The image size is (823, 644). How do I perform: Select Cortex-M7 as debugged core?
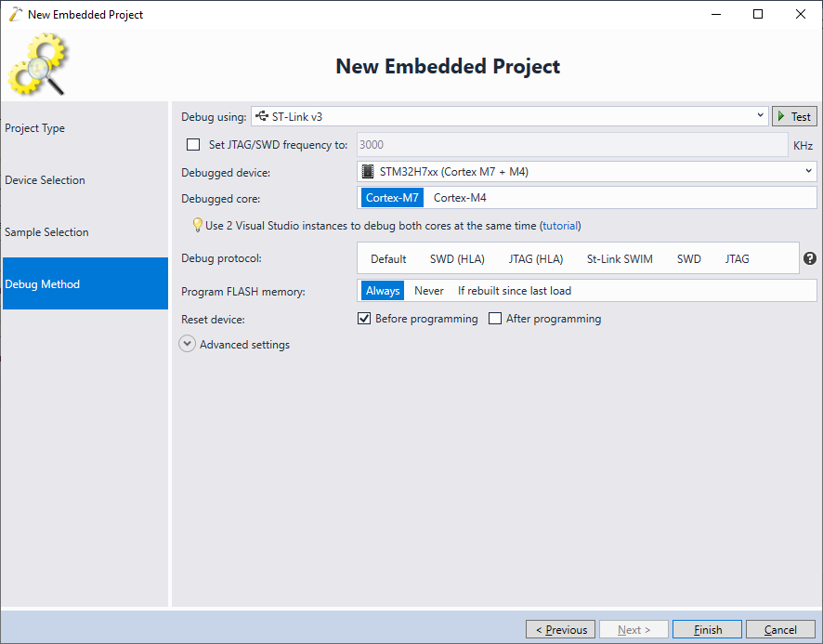point(392,198)
